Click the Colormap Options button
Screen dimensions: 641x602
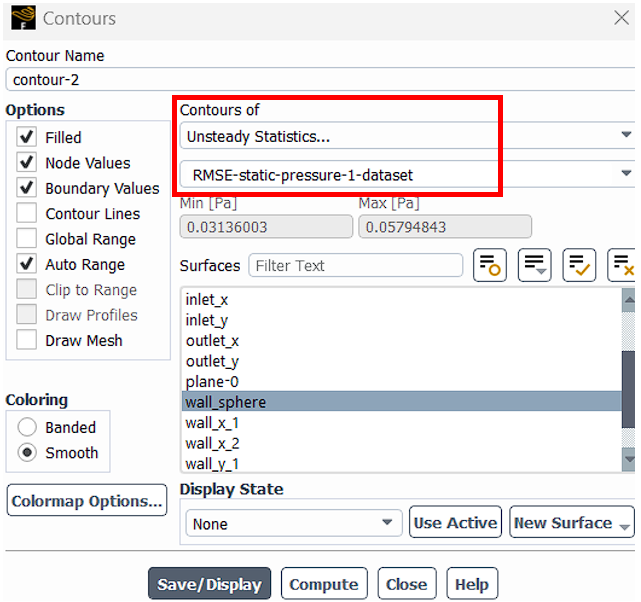click(87, 501)
